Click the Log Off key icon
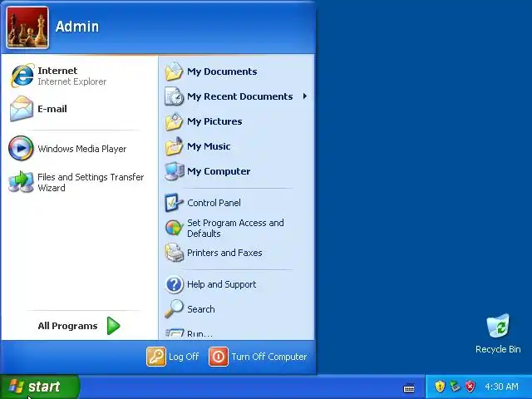Screen dimensions: 532x399 156,357
